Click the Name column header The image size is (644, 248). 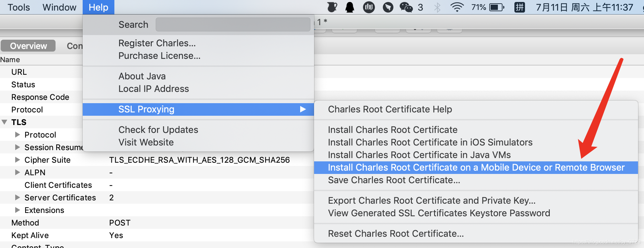pos(10,60)
